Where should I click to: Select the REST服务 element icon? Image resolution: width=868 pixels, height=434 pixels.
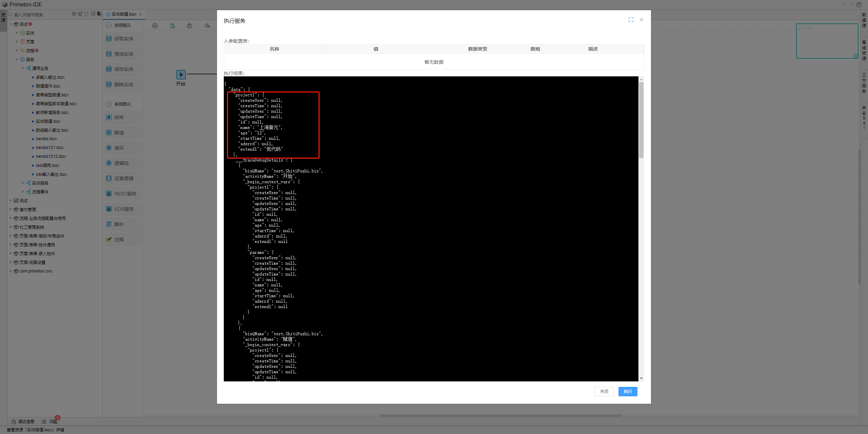(x=109, y=194)
